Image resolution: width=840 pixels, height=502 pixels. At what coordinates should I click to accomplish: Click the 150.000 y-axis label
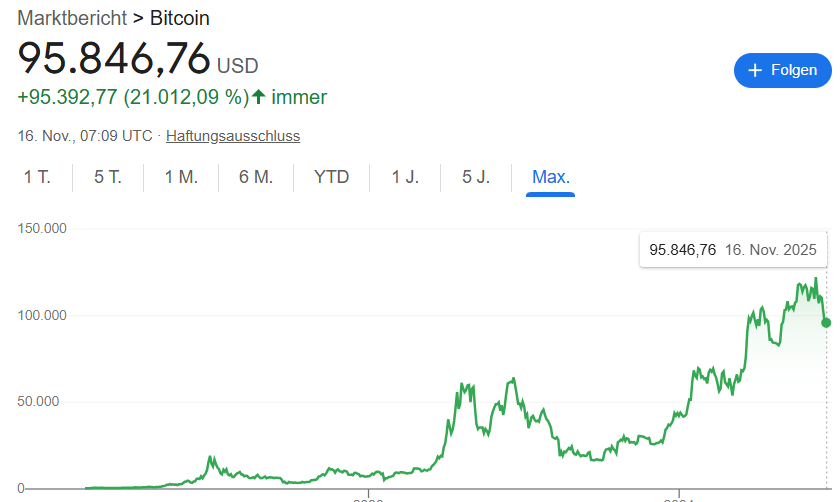(42, 228)
